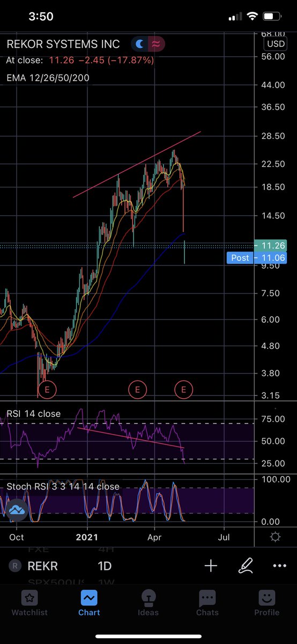Open the drawing tools pencil icon
297x644 pixels.
[246, 566]
